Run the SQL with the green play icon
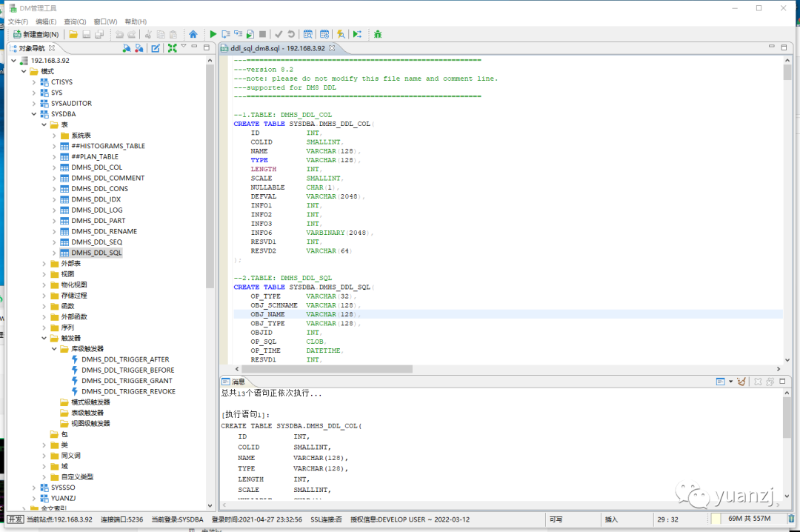 (213, 34)
